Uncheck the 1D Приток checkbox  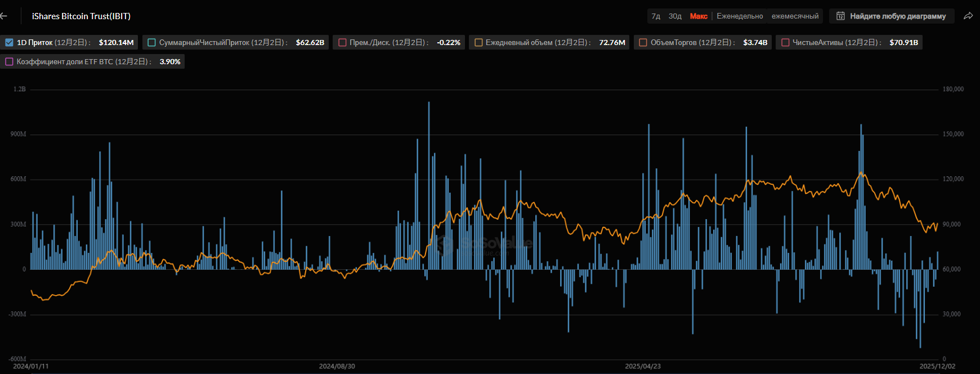9,43
